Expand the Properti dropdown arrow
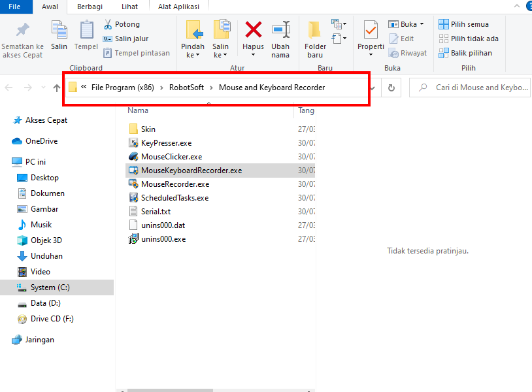This screenshot has width=532, height=392. click(x=371, y=55)
